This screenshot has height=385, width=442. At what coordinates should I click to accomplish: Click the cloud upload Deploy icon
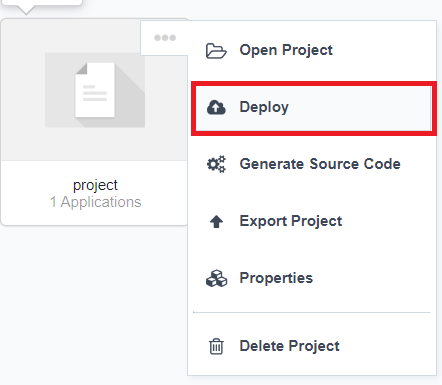(216, 107)
